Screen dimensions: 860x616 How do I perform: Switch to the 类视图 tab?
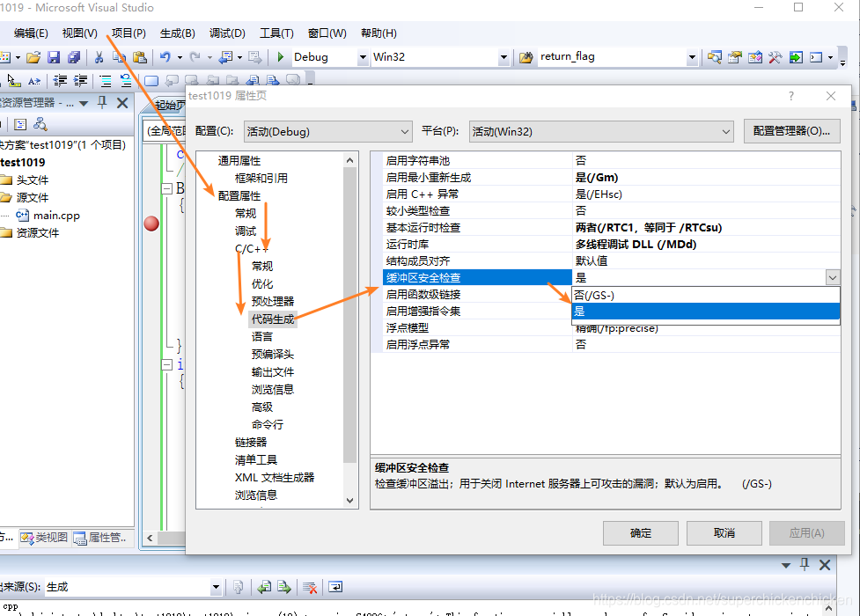pos(44,538)
